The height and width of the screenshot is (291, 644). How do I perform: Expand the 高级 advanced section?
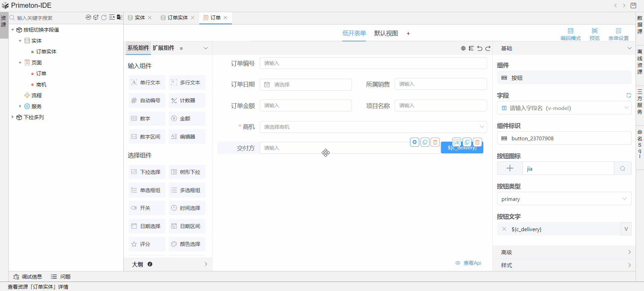point(564,252)
